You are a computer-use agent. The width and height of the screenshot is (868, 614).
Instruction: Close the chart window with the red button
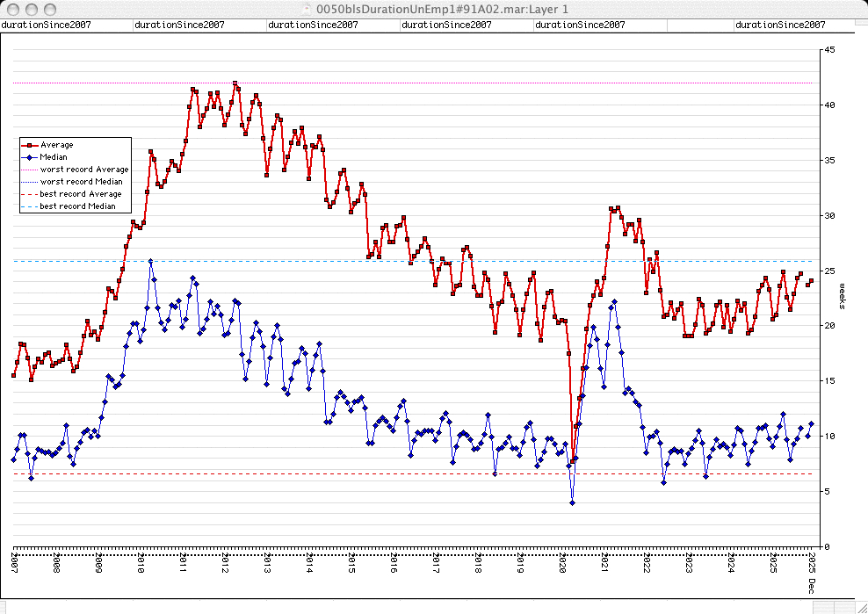(x=11, y=8)
